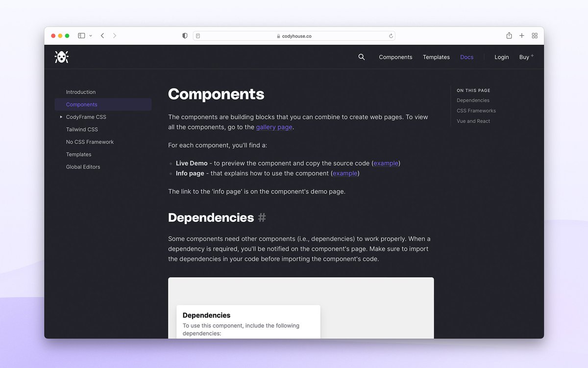Click the privacy shield icon
The image size is (588, 368).
point(185,36)
